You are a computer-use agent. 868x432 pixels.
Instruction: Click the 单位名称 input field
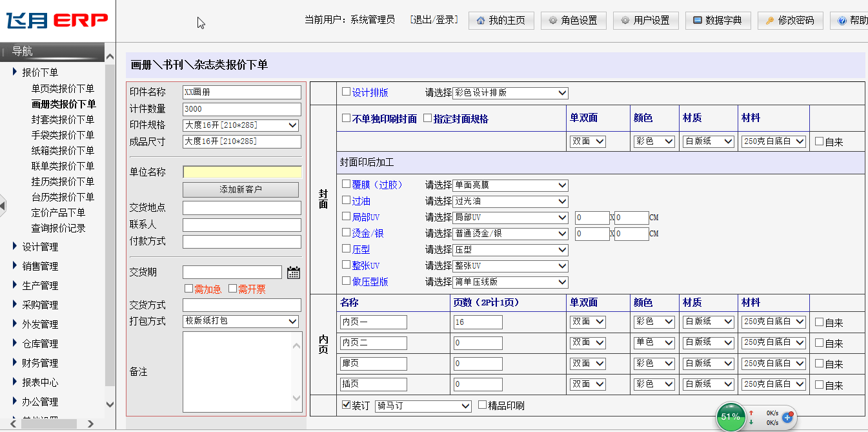point(242,172)
